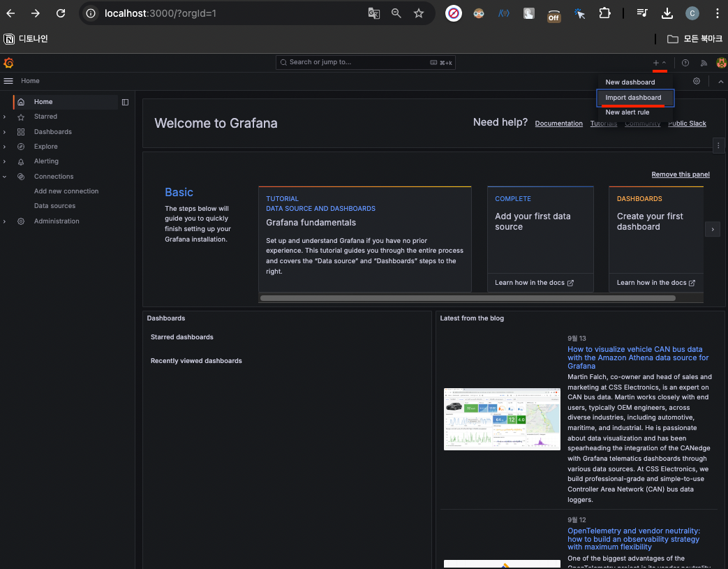Open the CAN bus data blog article
Image resolution: width=728 pixels, height=569 pixels.
click(x=638, y=357)
